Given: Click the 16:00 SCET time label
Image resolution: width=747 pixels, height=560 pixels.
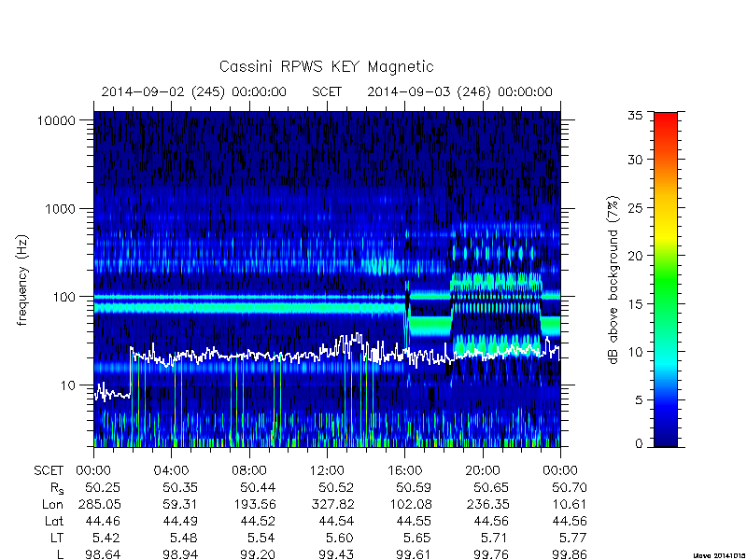Looking at the screenshot, I should tap(404, 470).
